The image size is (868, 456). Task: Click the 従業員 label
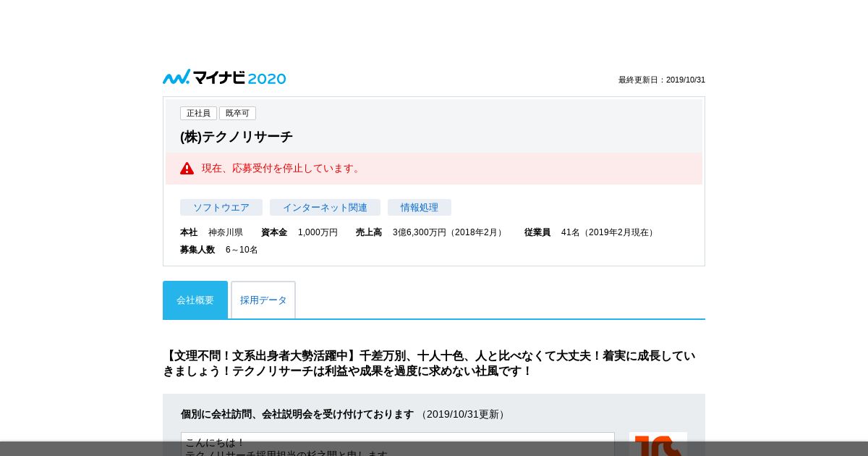click(537, 232)
